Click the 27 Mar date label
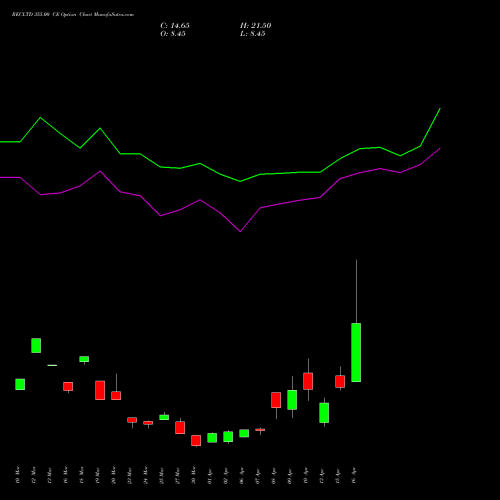Screen dimensions: 500x500 click(178, 475)
